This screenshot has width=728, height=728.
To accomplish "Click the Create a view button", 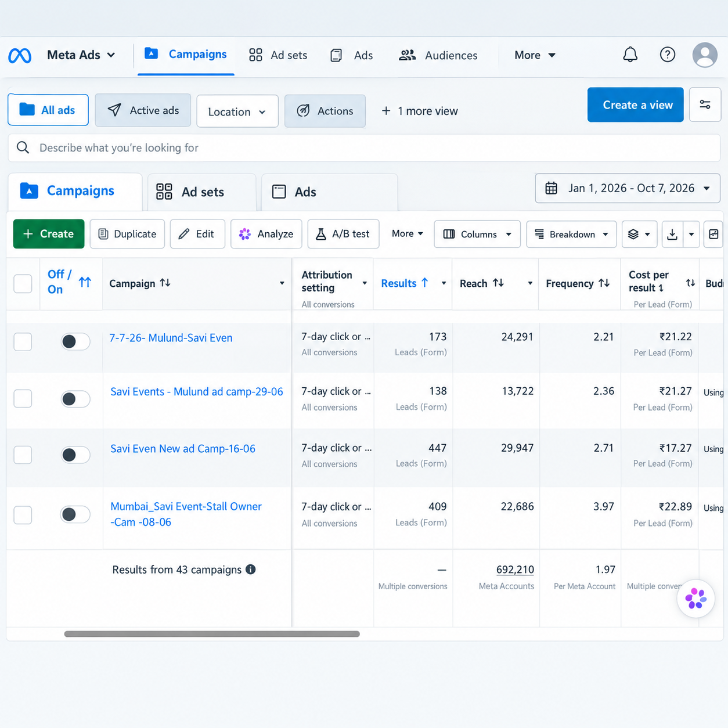I will pos(636,105).
